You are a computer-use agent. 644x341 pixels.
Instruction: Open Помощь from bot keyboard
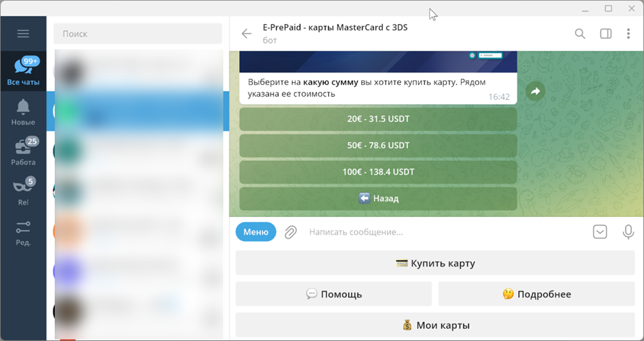[334, 294]
